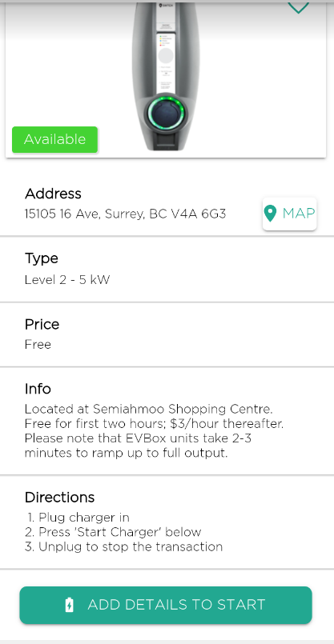
Task: Collapse the charger card with top chevron
Action: click(298, 7)
